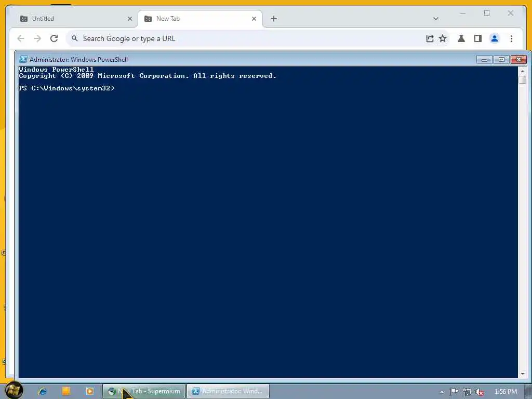This screenshot has height=399, width=532.
Task: Open the browser profile avatar
Action: pos(495,38)
